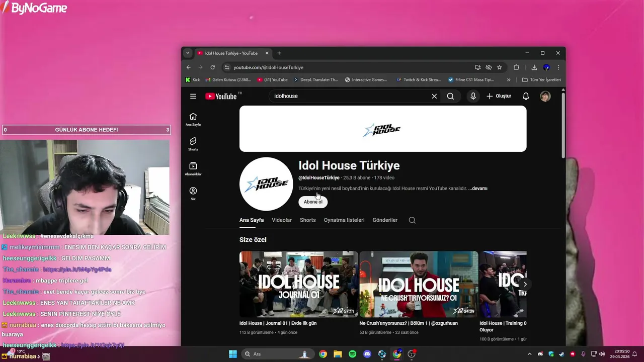Open the Kick bookmark
The width and height of the screenshot is (644, 362).
pyautogui.click(x=193, y=79)
